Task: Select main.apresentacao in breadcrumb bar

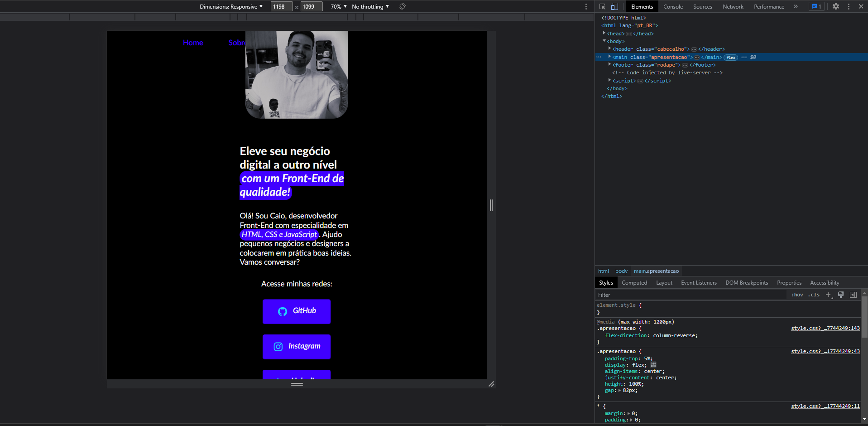Action: [x=656, y=271]
